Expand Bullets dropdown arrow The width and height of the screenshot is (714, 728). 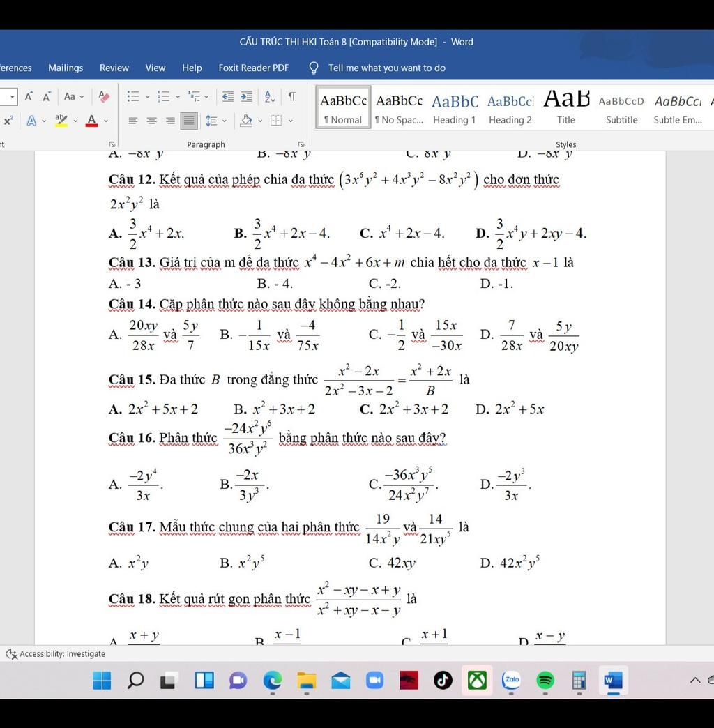coord(147,97)
